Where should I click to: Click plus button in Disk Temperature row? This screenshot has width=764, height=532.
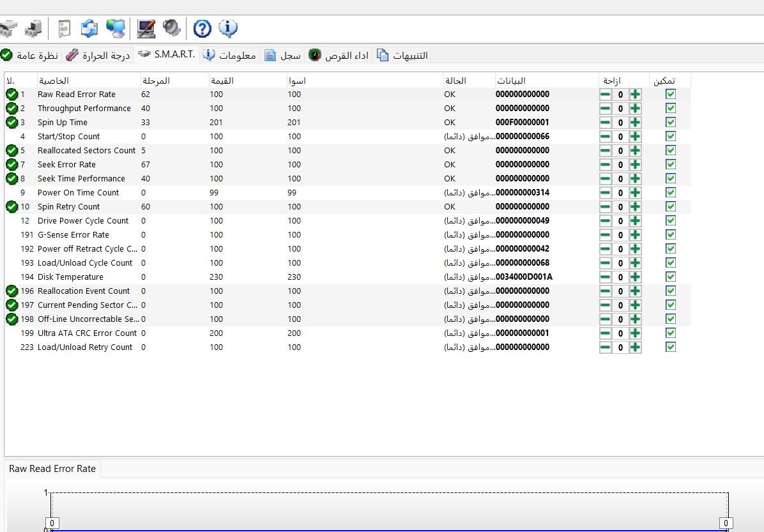635,277
